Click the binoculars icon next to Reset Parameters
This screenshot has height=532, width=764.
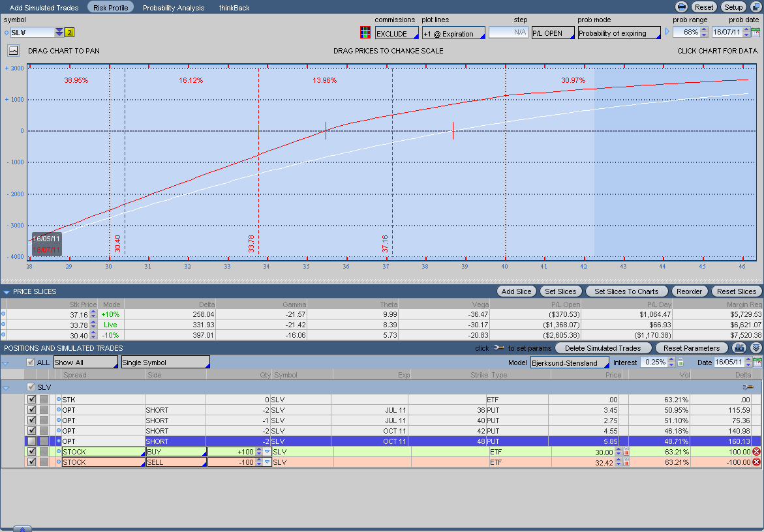[740, 348]
